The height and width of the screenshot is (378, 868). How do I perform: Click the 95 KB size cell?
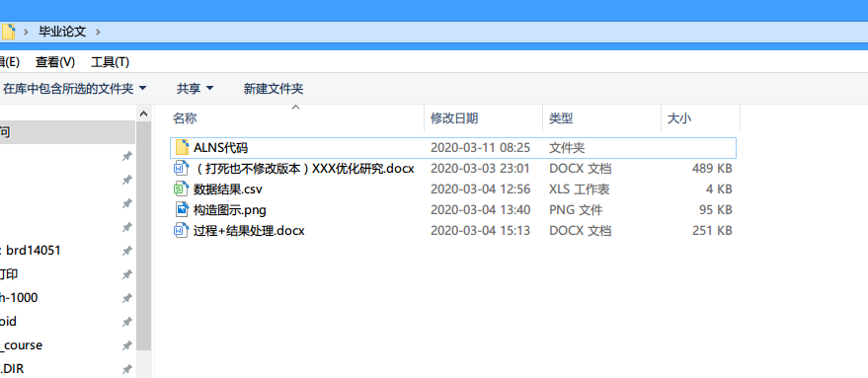click(716, 210)
